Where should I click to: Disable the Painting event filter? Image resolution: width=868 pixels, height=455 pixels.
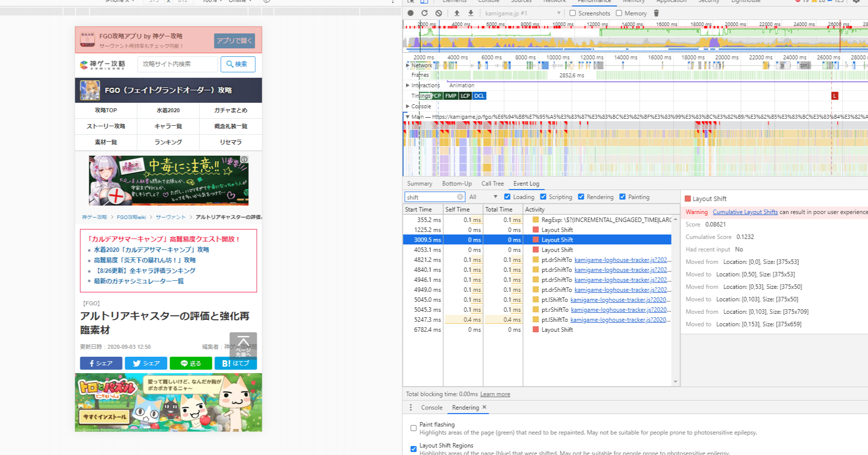tap(622, 197)
